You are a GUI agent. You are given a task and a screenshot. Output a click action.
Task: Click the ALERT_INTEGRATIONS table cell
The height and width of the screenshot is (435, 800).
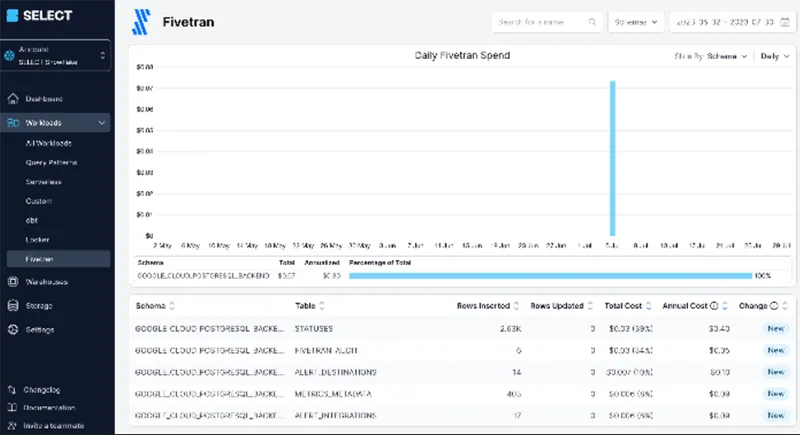(335, 416)
